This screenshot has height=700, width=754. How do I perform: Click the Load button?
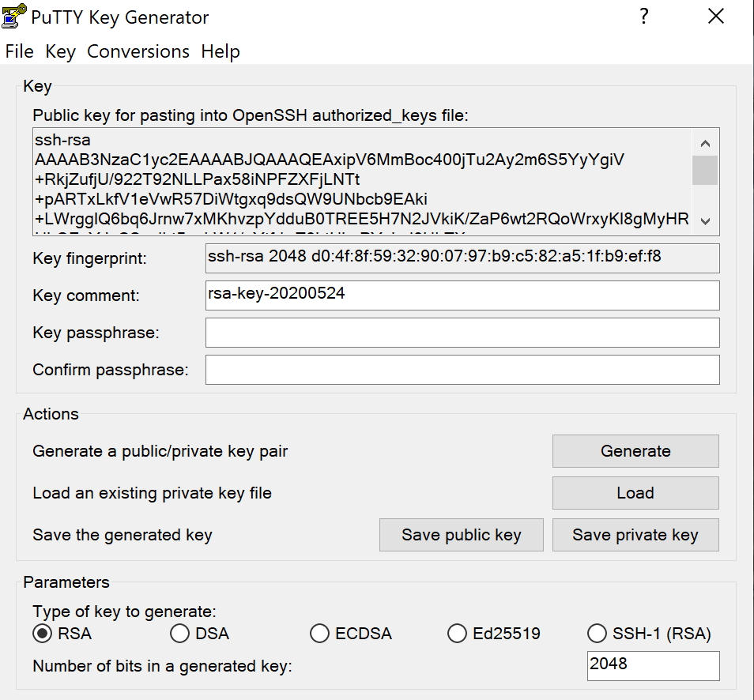(635, 493)
